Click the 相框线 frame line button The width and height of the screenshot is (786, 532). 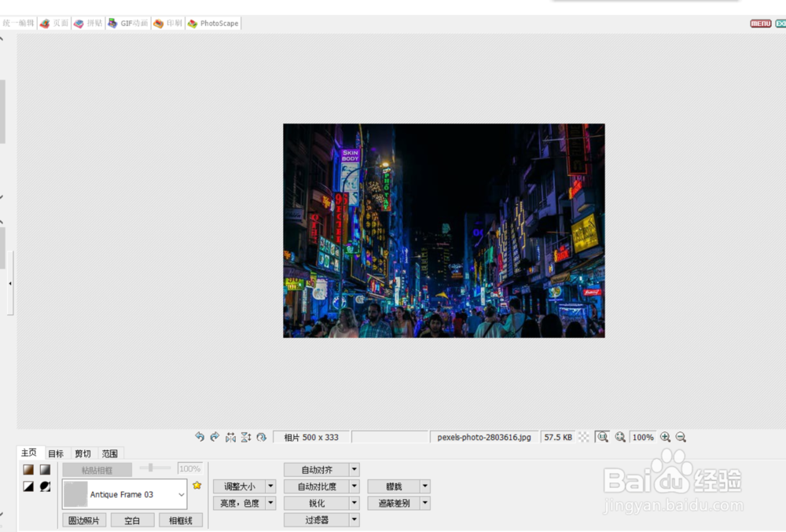pos(181,520)
